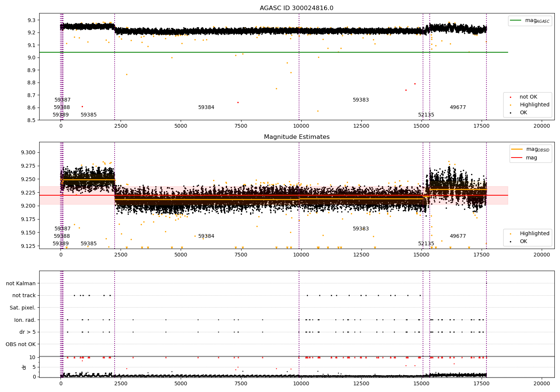Image resolution: width=560 pixels, height=392 pixels.
Task: Click OBSID label 59384 in the middle plot
Action: [x=206, y=236]
